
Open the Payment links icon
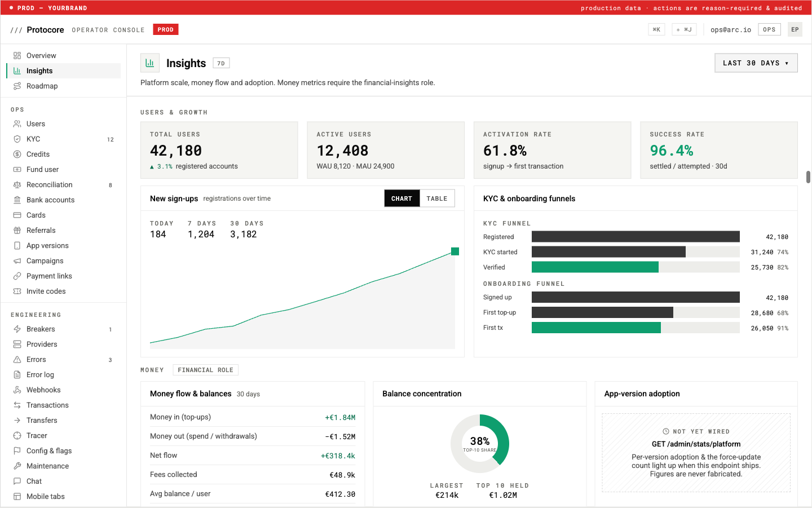[x=17, y=276]
